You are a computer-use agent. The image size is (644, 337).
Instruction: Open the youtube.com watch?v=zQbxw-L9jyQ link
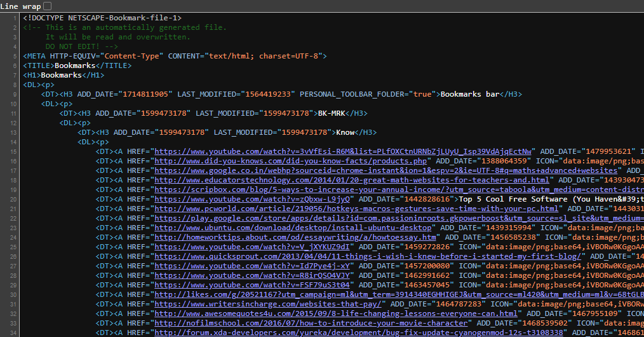(252, 199)
